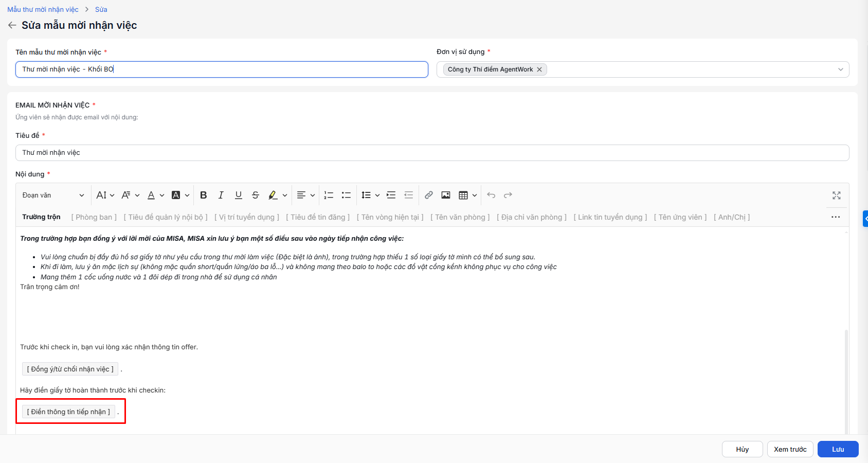Toggle italic formatting
This screenshot has height=463, width=868.
coord(221,195)
